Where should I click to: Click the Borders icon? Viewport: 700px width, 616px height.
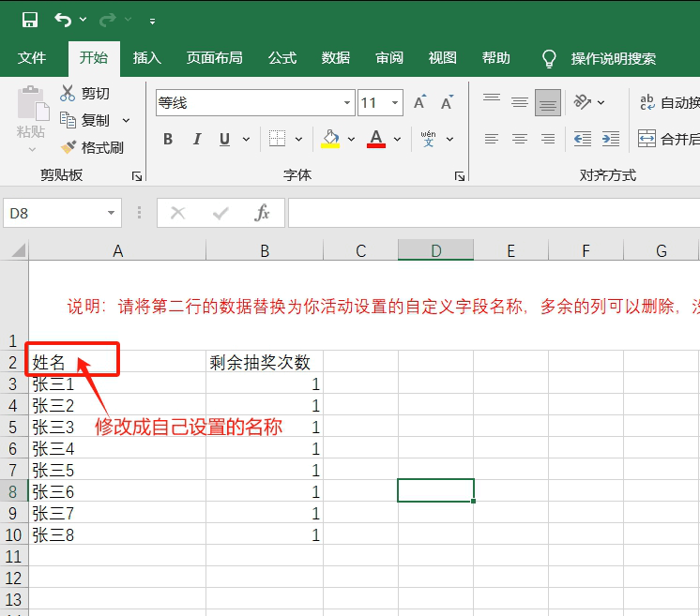point(277,139)
